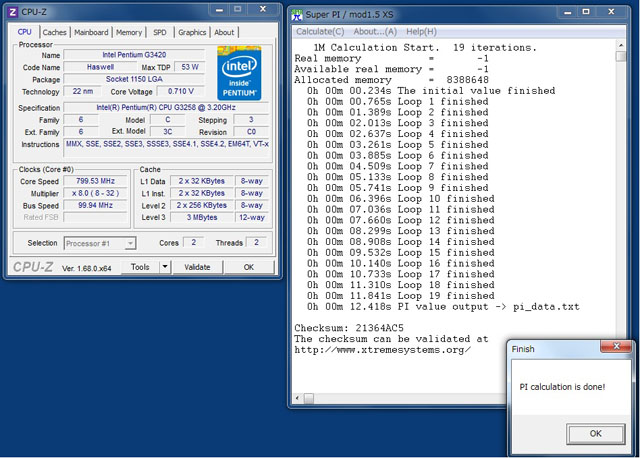The image size is (640, 458).
Task: Click the CPU-Z app icon in title bar
Action: pos(13,12)
